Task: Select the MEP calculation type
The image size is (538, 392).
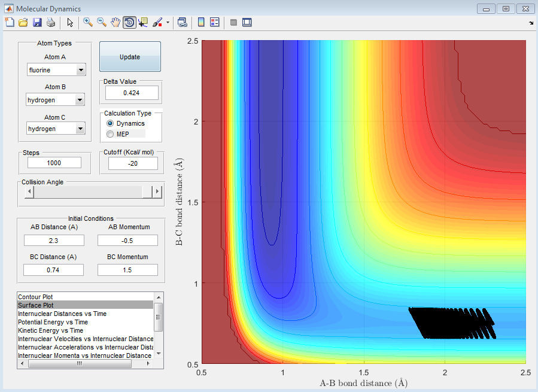Action: tap(110, 133)
